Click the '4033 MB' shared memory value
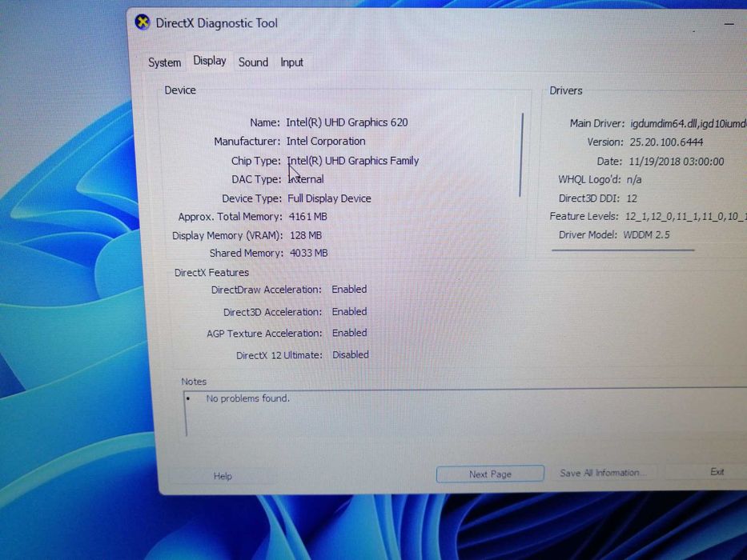Viewport: 747px width, 560px height. pos(309,253)
